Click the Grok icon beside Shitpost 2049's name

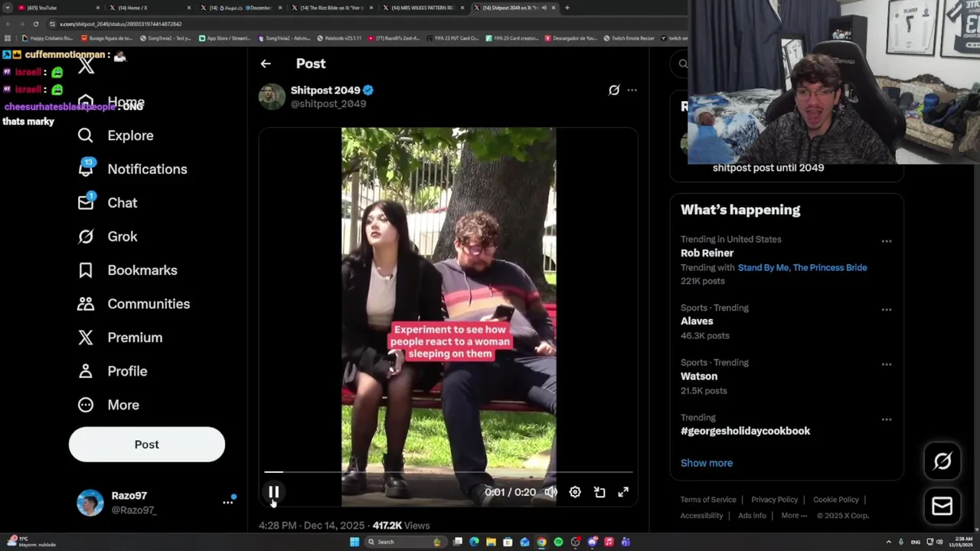point(613,90)
